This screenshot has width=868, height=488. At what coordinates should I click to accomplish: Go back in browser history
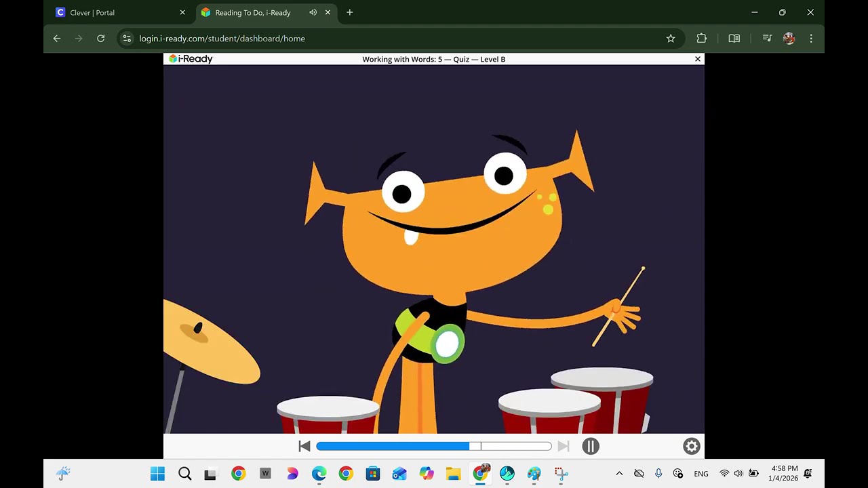click(x=57, y=39)
